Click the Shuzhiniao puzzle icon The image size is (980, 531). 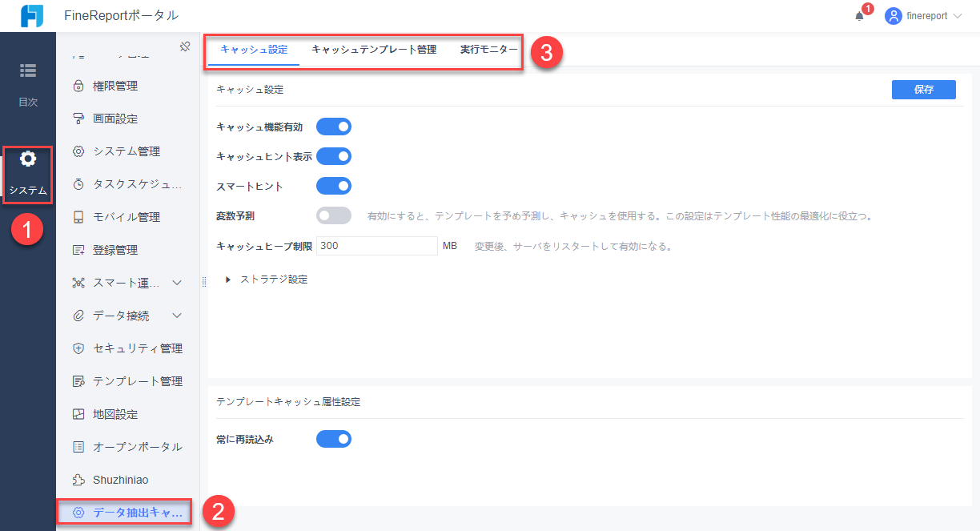pyautogui.click(x=78, y=480)
